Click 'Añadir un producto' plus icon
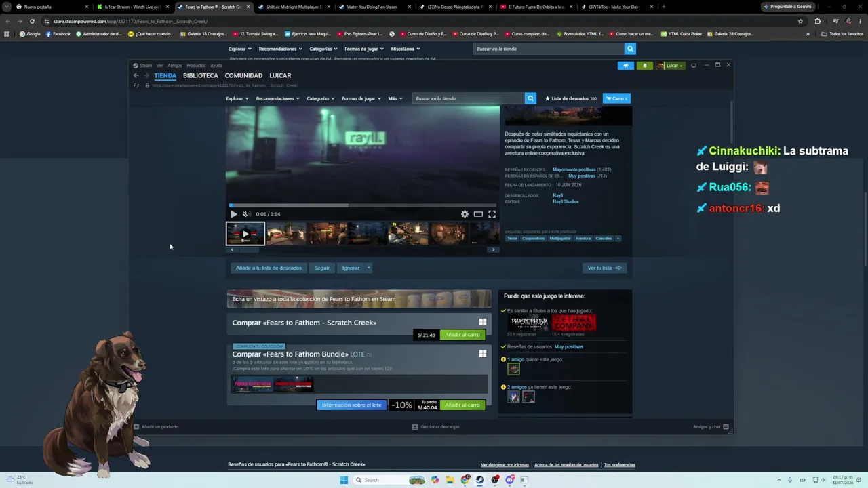 tap(136, 427)
